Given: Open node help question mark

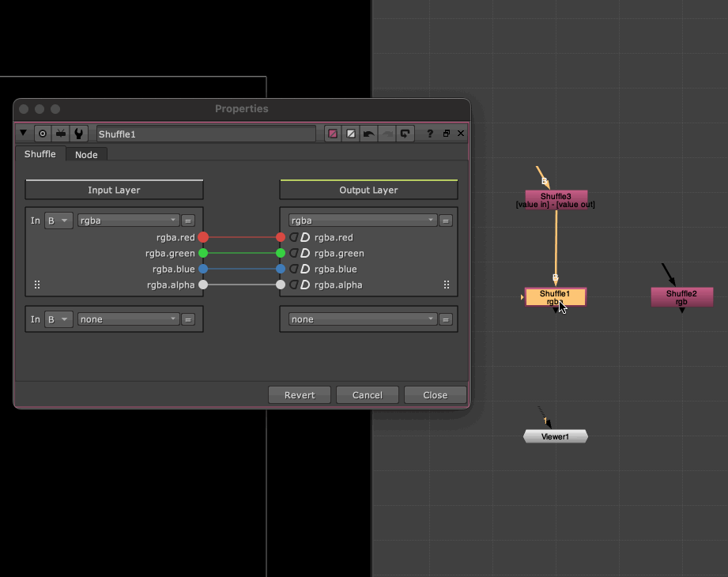Looking at the screenshot, I should [430, 134].
